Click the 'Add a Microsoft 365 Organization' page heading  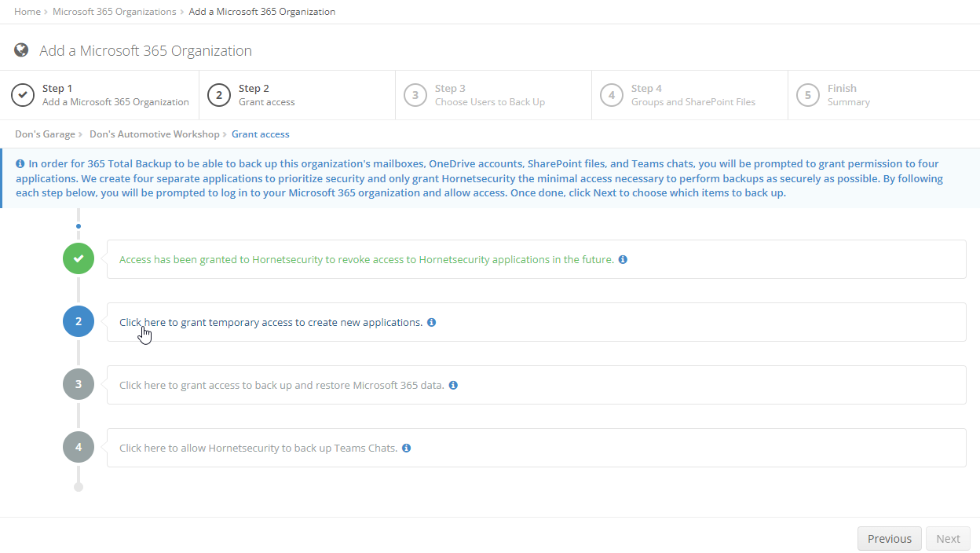pos(146,50)
